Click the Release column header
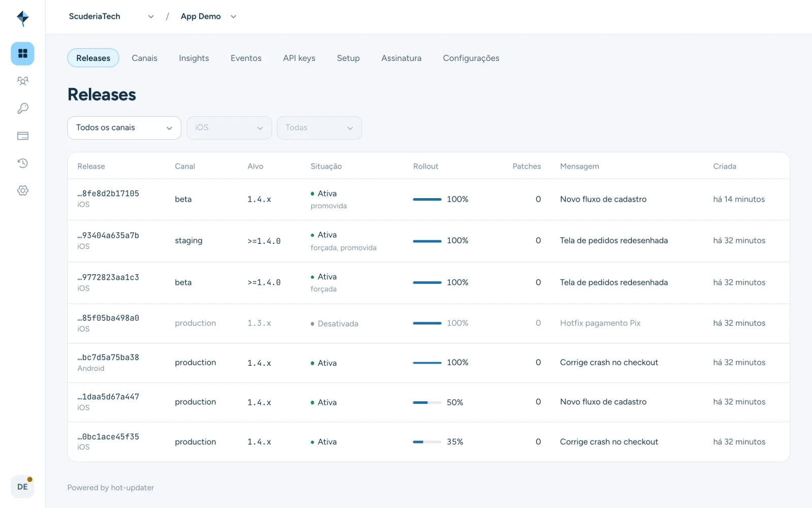812x508 pixels. point(91,166)
